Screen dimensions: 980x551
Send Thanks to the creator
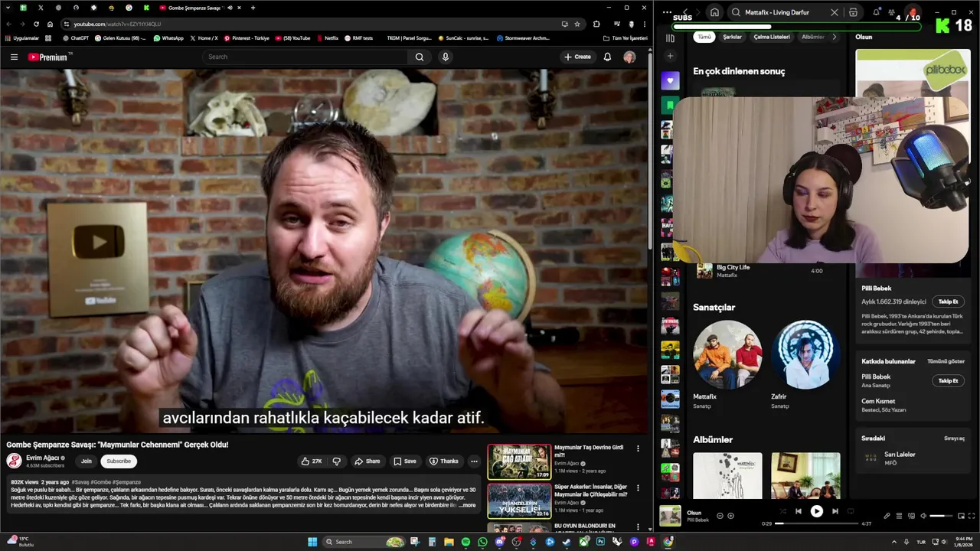444,461
